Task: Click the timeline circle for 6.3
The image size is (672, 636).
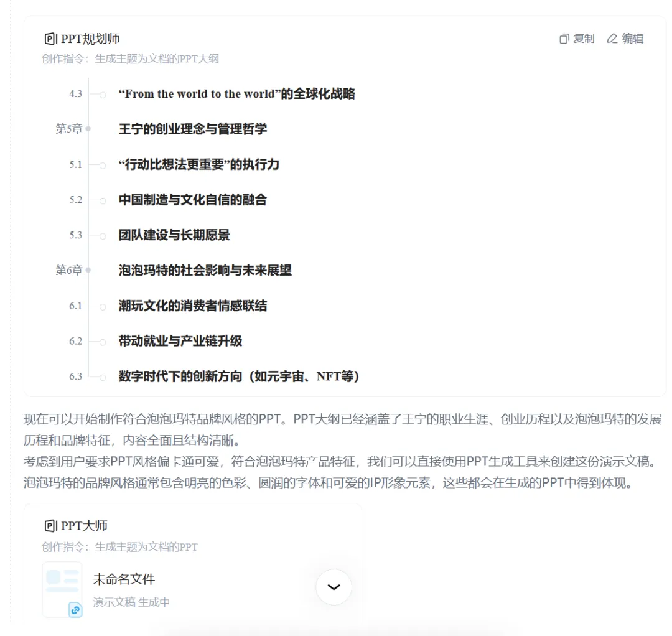Action: coord(103,378)
